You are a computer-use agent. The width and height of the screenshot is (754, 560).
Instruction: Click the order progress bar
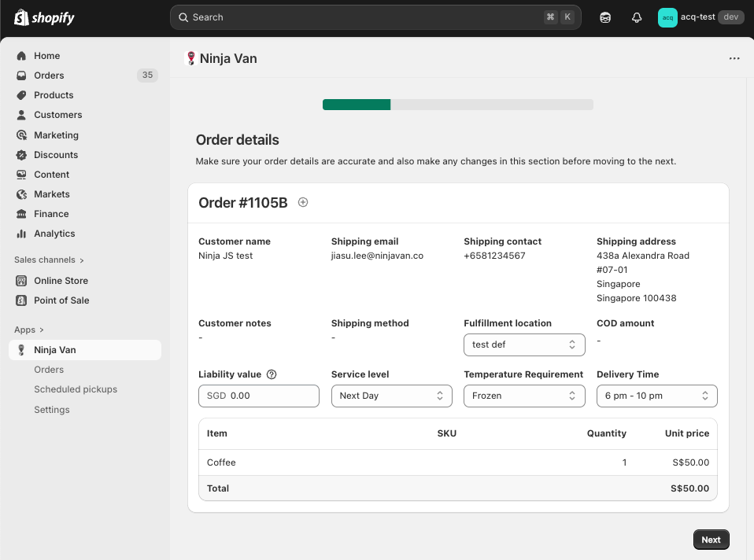pyautogui.click(x=457, y=105)
